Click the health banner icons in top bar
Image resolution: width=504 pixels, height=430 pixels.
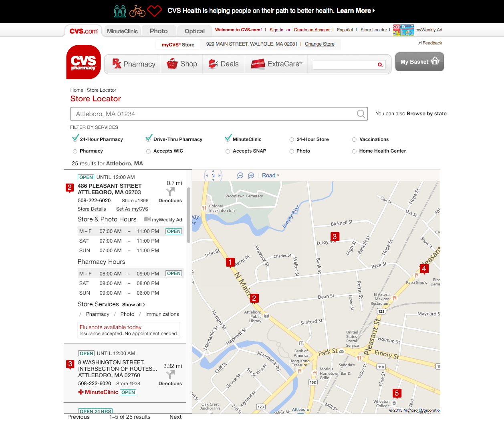click(138, 11)
